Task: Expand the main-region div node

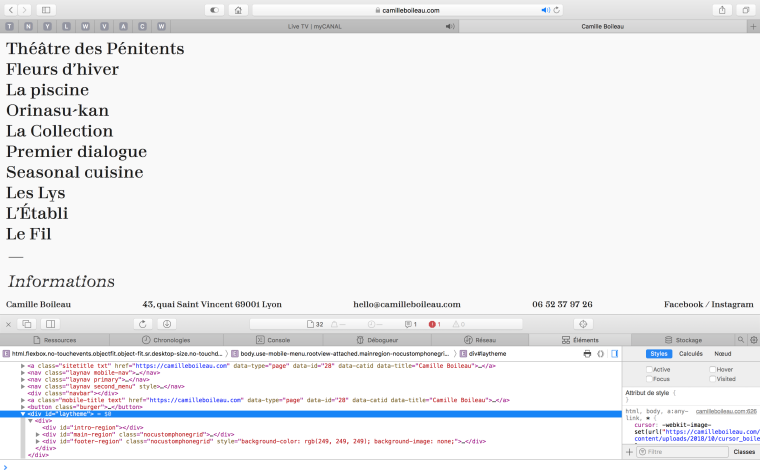Action: pos(38,434)
